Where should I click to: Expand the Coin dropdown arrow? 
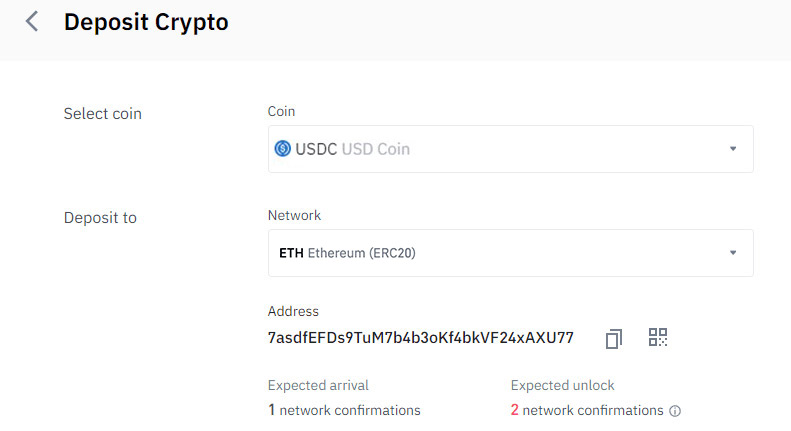733,149
